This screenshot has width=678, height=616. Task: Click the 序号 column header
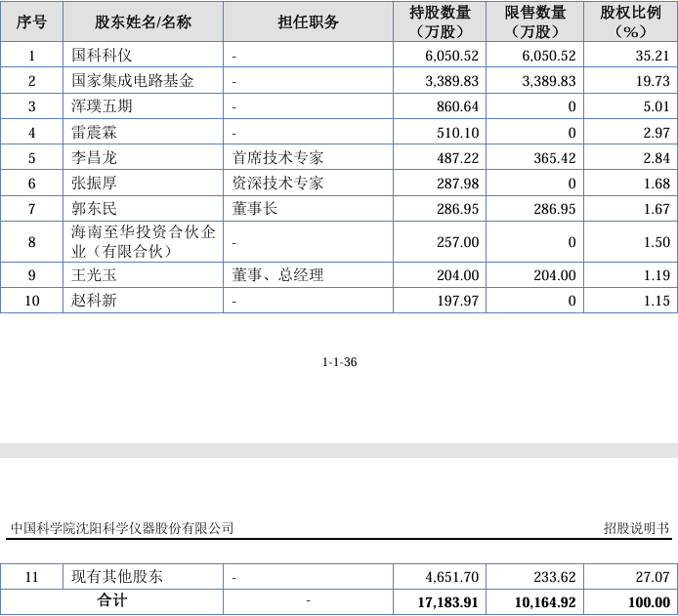(31, 22)
